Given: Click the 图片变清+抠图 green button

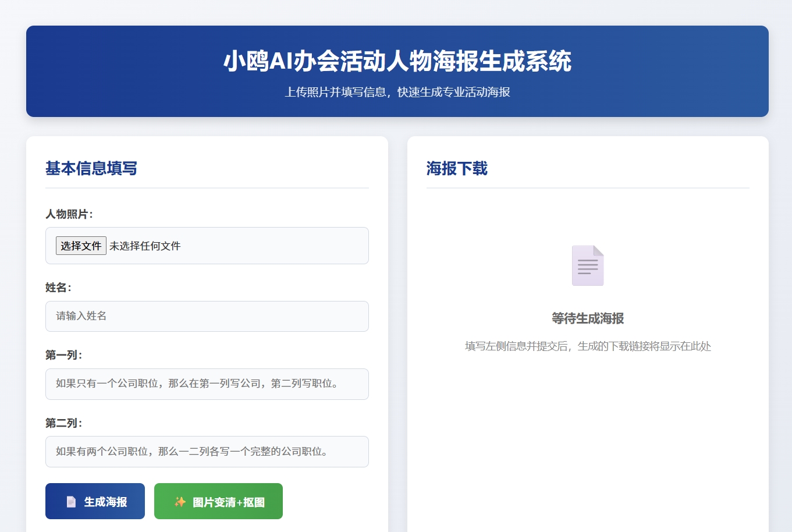Looking at the screenshot, I should point(218,501).
